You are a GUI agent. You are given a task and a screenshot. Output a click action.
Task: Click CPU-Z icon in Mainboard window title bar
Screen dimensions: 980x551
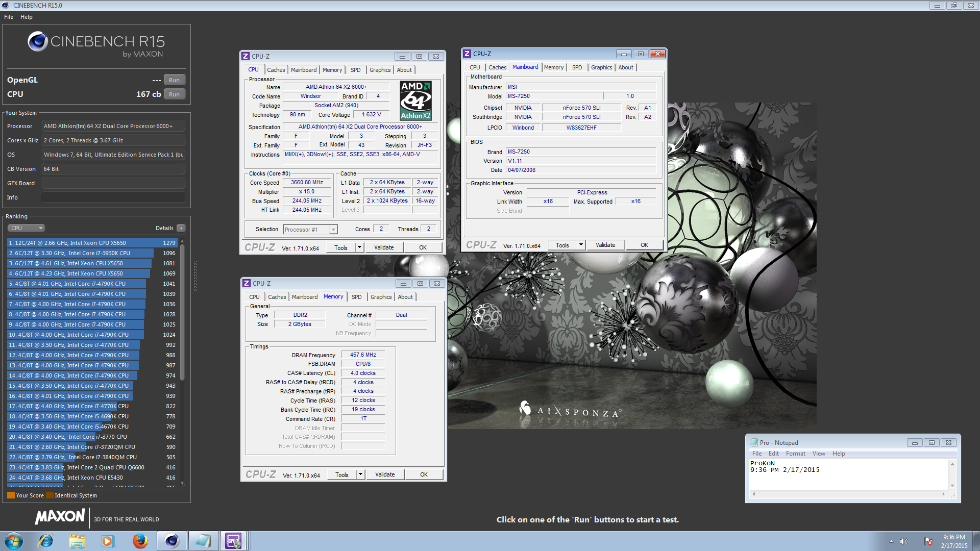point(467,54)
